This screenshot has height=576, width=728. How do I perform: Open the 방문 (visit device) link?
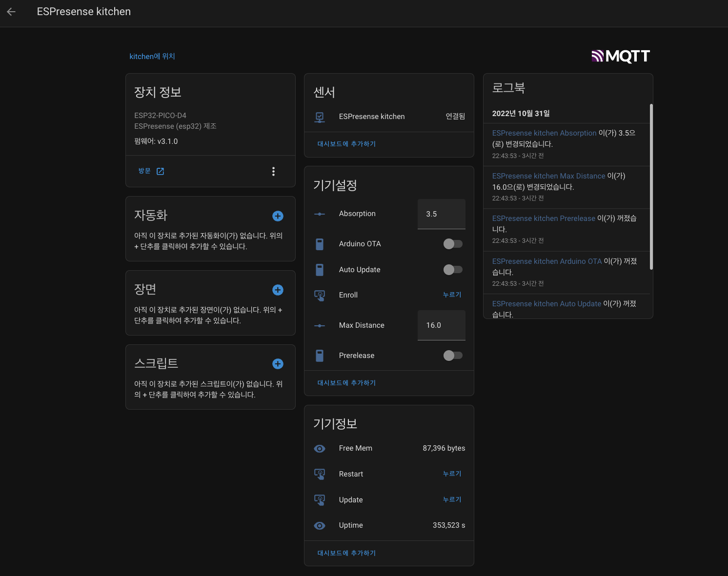151,171
